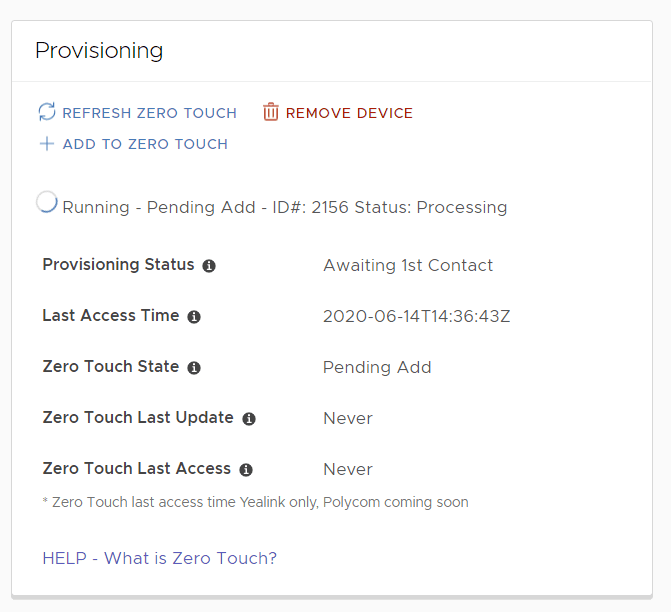The image size is (671, 612).
Task: Click the last access timestamp value
Action: click(417, 317)
